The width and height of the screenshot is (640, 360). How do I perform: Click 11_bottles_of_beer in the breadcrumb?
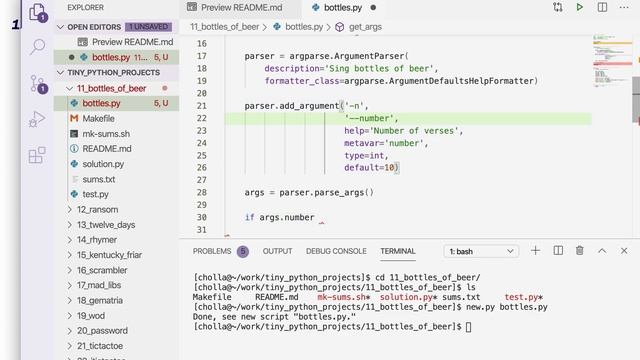coord(224,27)
